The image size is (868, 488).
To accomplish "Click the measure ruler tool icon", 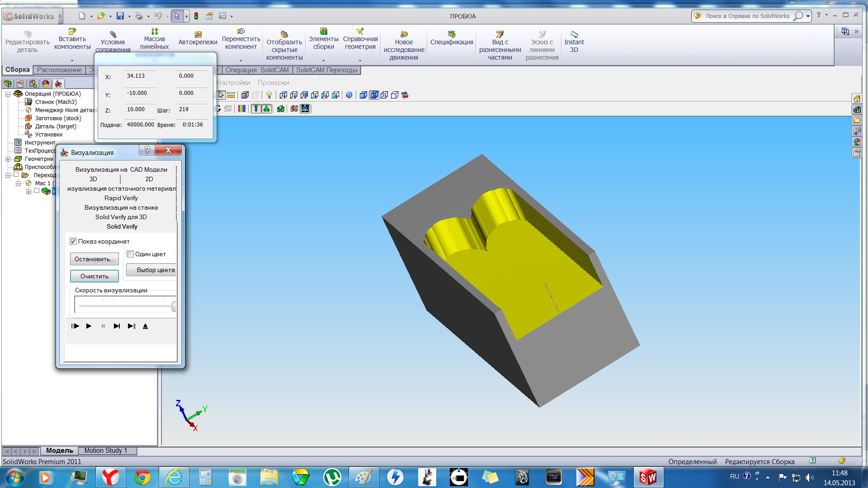I will (x=231, y=95).
